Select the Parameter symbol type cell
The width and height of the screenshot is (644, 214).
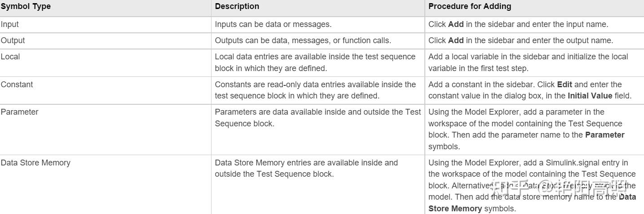19,112
